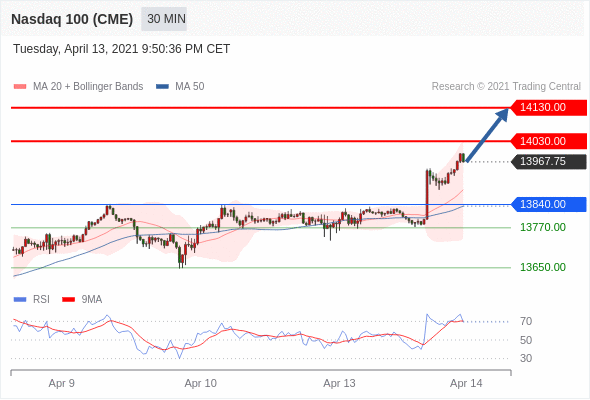Click the Nasdaq 100 (CME) title
The image size is (590, 400).
pyautogui.click(x=72, y=19)
